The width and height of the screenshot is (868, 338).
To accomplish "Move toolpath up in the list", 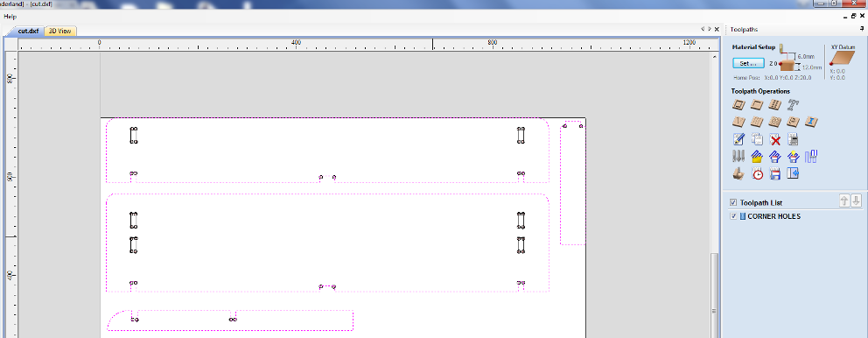I will point(844,201).
